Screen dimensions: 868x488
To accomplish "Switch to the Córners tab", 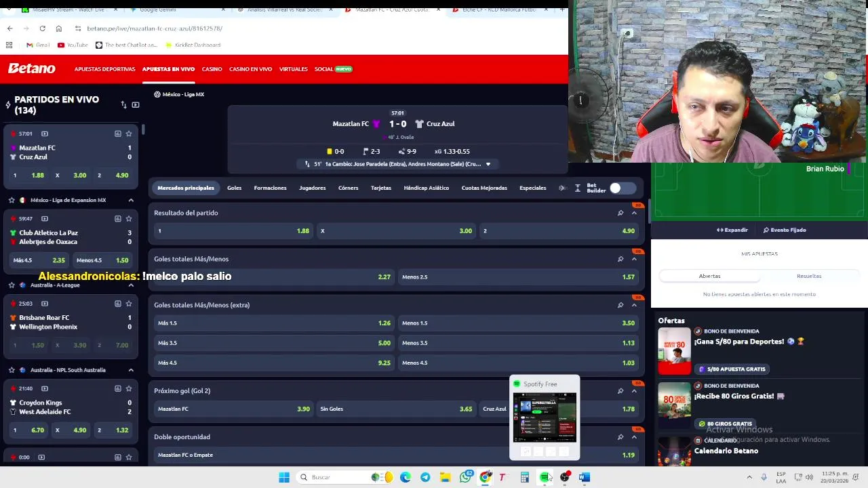I will (348, 188).
